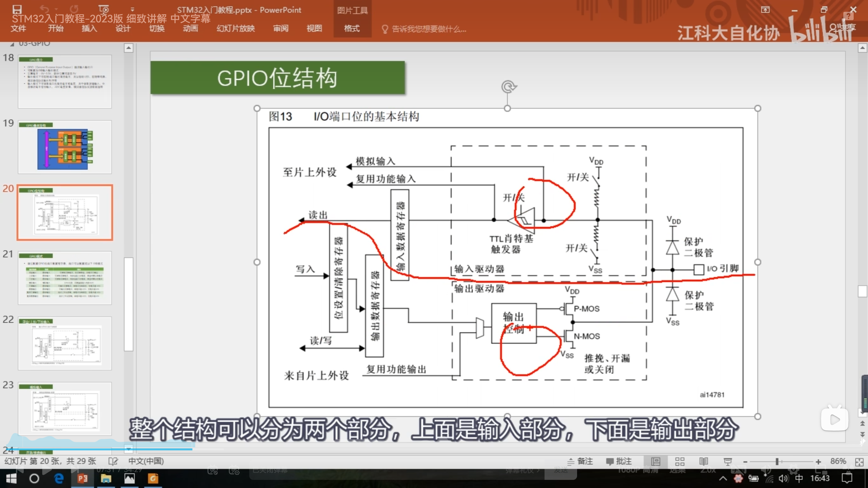Click the rotate handle above the picture
The width and height of the screenshot is (868, 488).
point(508,87)
